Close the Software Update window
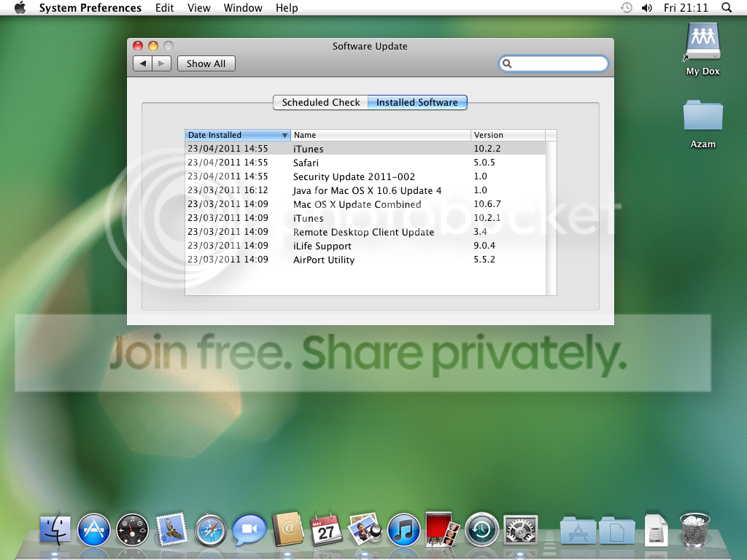This screenshot has height=560, width=747. 138,46
